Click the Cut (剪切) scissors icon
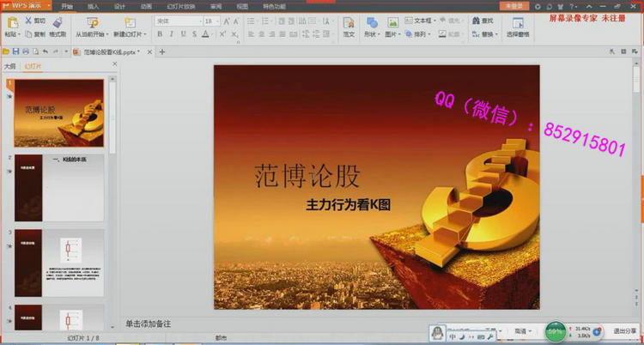This screenshot has height=345, width=644. click(x=27, y=20)
